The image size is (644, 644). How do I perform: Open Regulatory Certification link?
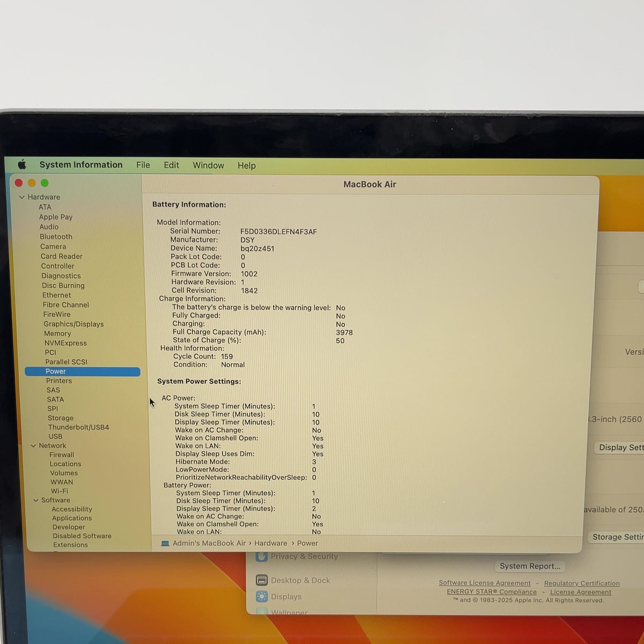coord(582,583)
